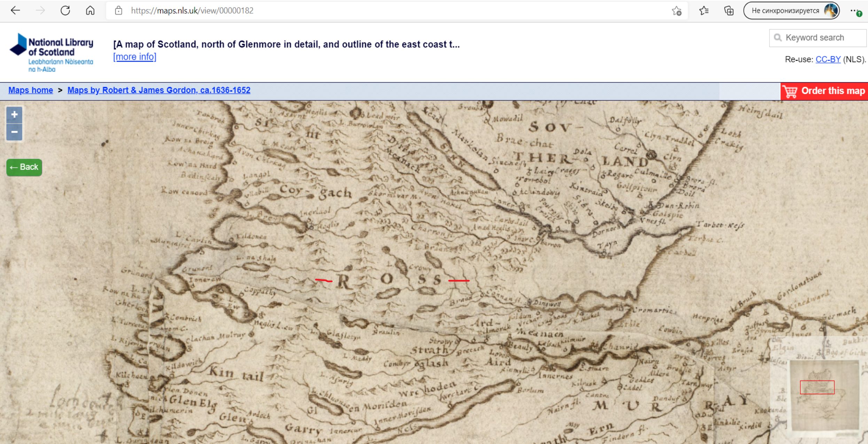
Task: Go back with browser back arrow
Action: (x=15, y=10)
